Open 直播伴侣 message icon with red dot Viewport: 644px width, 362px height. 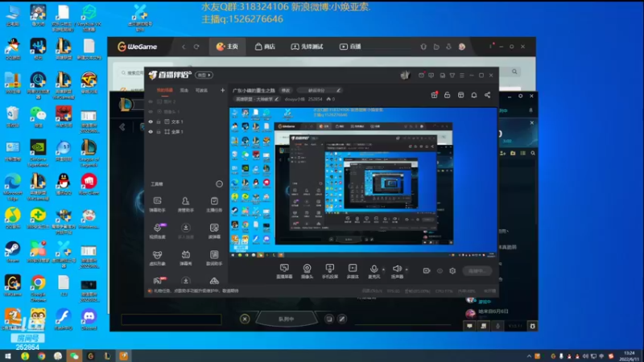[x=421, y=75]
